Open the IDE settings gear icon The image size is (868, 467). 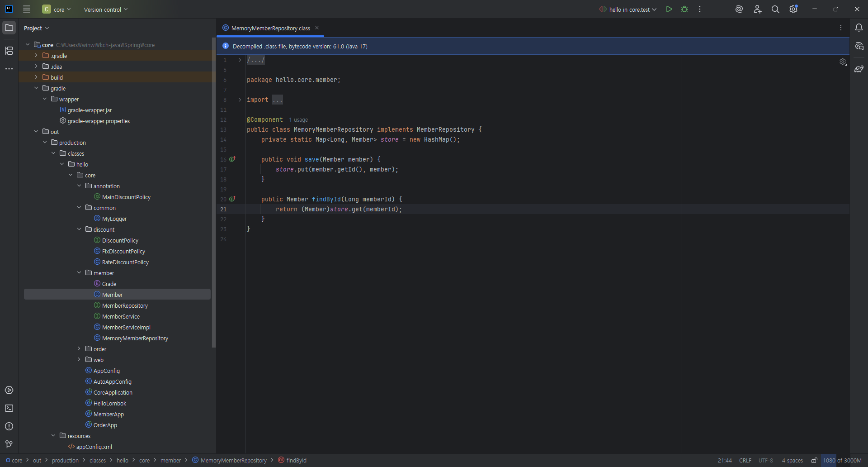tap(793, 9)
